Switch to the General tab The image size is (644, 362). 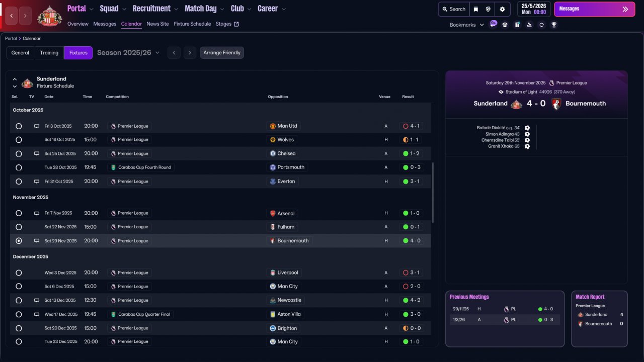[x=20, y=53]
